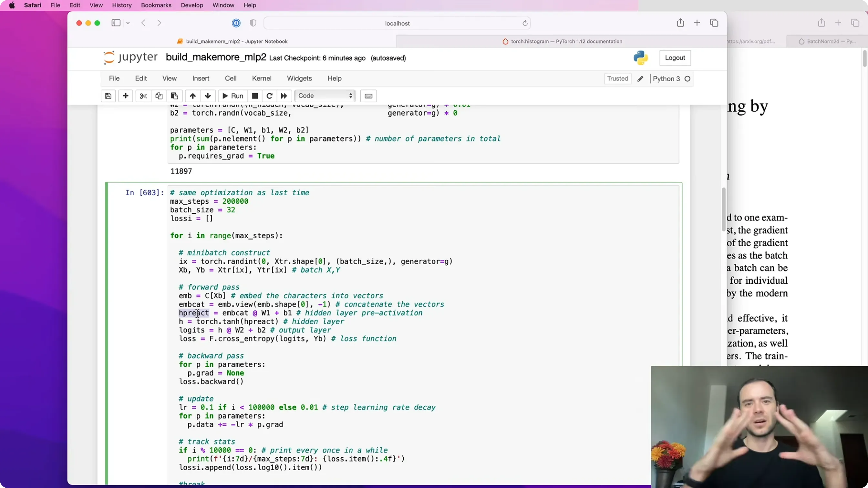Move selected cell up arrow
Image resolution: width=868 pixels, height=488 pixels.
click(193, 96)
